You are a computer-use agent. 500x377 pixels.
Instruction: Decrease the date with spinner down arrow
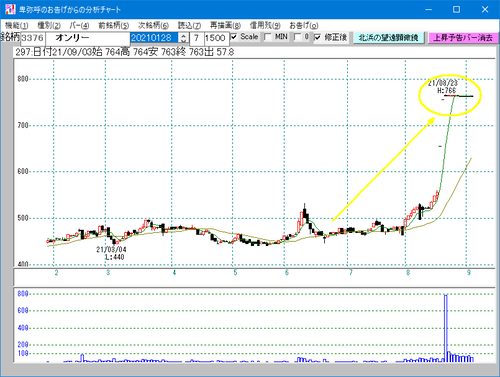point(184,41)
